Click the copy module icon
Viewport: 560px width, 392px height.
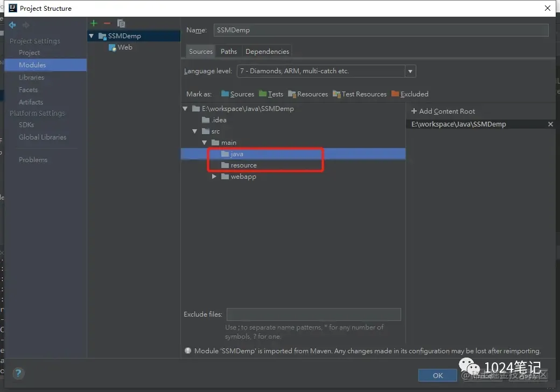pos(121,24)
